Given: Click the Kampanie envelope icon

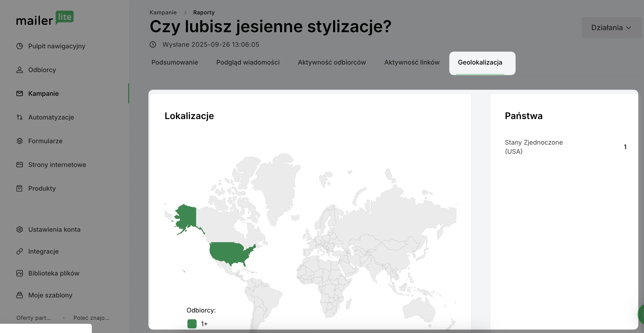Looking at the screenshot, I should tap(20, 94).
